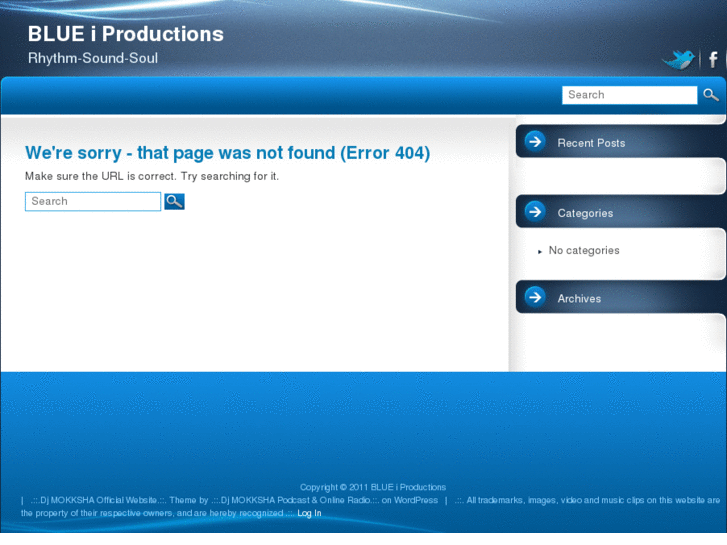Image resolution: width=727 pixels, height=545 pixels.
Task: Click the 'Rhythm-Sound-Soul' tagline text
Action: (93, 58)
